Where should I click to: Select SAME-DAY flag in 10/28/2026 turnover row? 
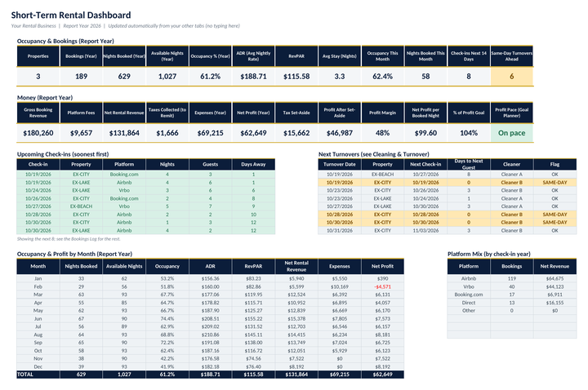555,215
